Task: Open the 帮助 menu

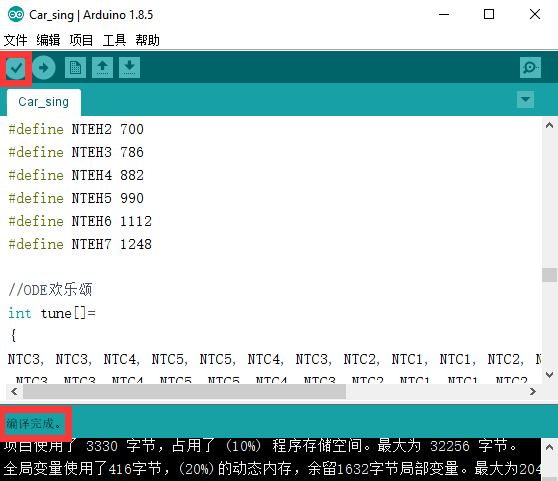Action: [x=147, y=40]
